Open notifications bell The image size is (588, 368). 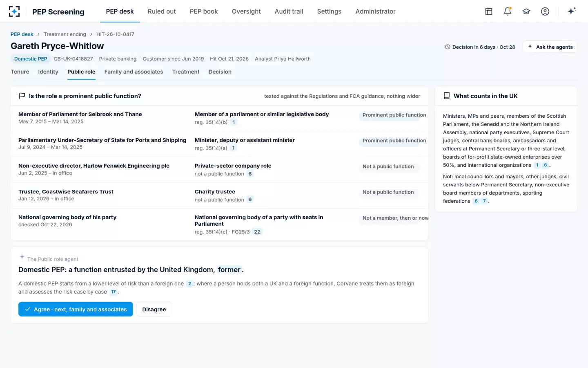click(x=508, y=11)
